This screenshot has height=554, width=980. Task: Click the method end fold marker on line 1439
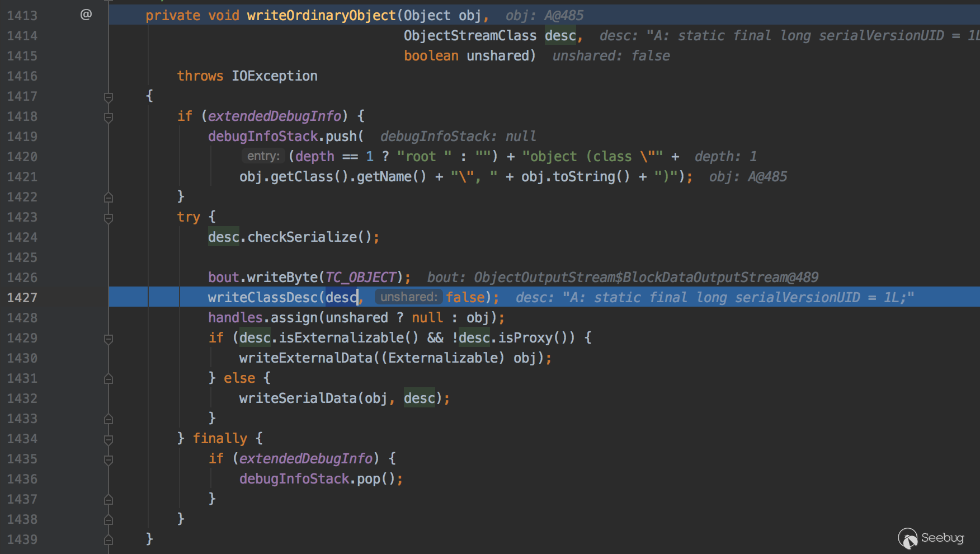point(109,539)
